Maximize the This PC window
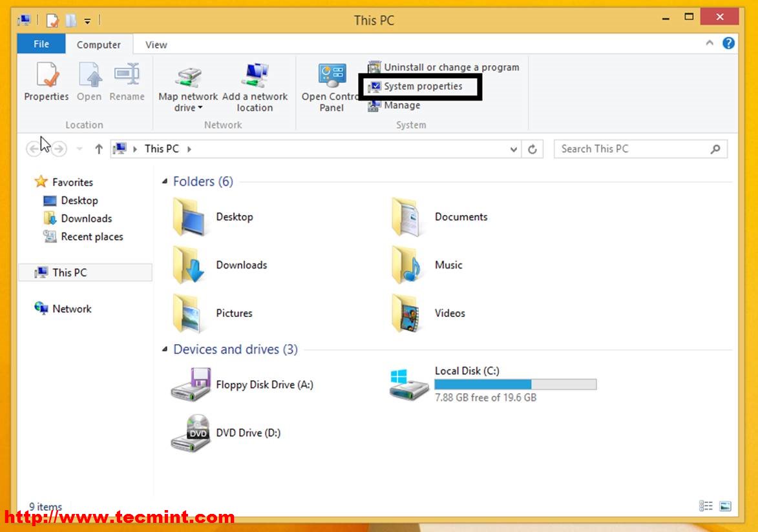Image resolution: width=758 pixels, height=532 pixels. (x=689, y=17)
